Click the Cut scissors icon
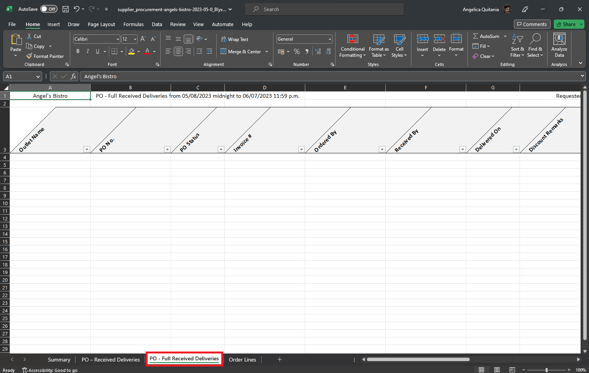 (29, 36)
